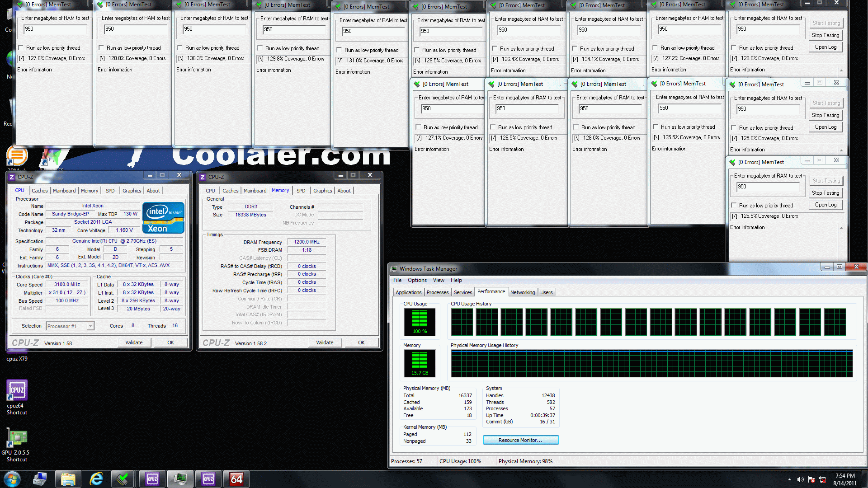
Task: Open the computer toolbox taskbar icon
Action: click(40, 479)
